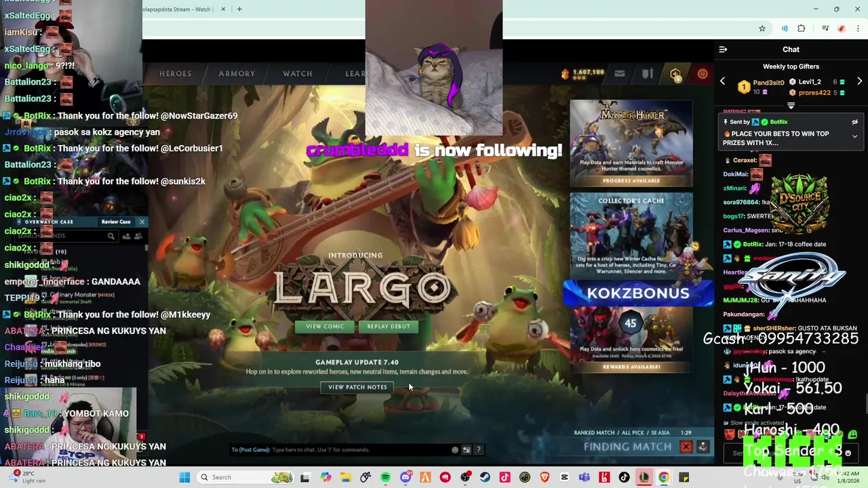The height and width of the screenshot is (488, 868).
Task: Open Google Chrome from the taskbar
Action: 663,477
